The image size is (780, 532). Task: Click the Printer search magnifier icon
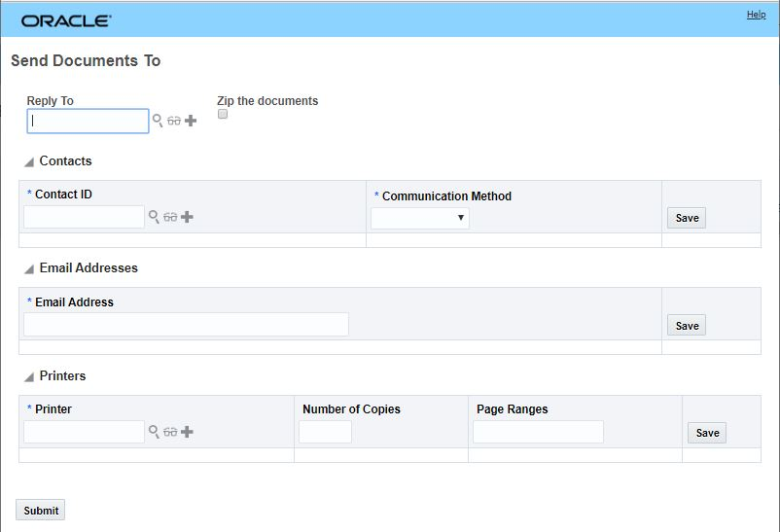pos(154,432)
